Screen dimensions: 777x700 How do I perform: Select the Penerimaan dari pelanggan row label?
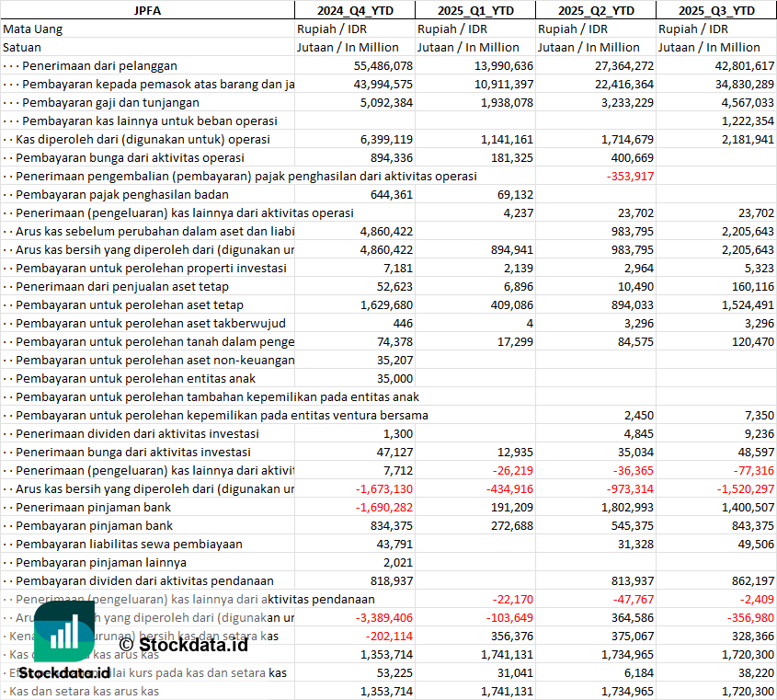99,65
